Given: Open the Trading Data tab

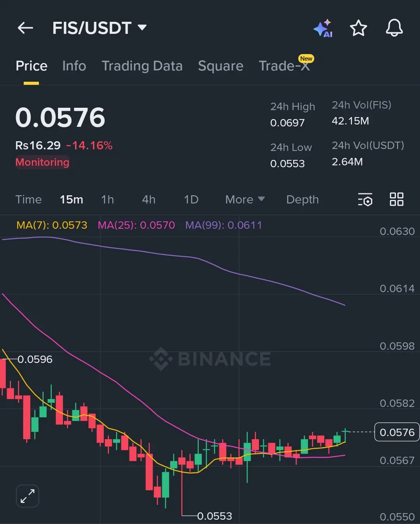Looking at the screenshot, I should pyautogui.click(x=142, y=66).
